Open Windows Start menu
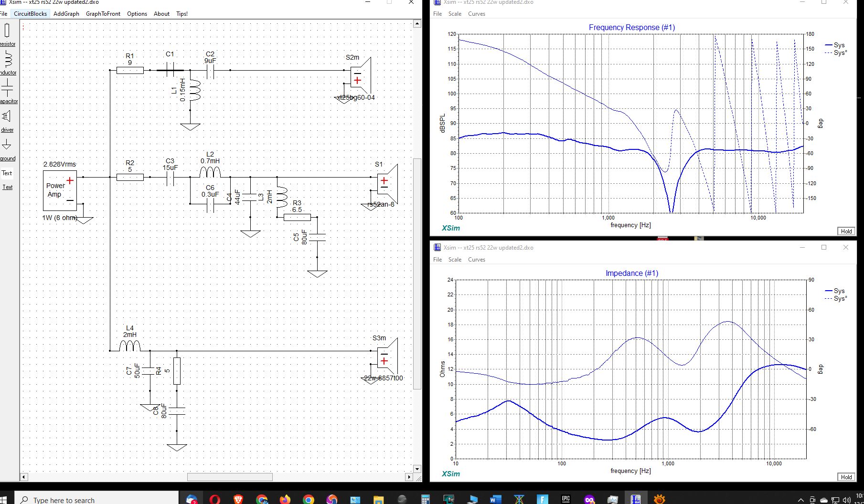Viewport: 864px width, 504px height. click(x=4, y=500)
